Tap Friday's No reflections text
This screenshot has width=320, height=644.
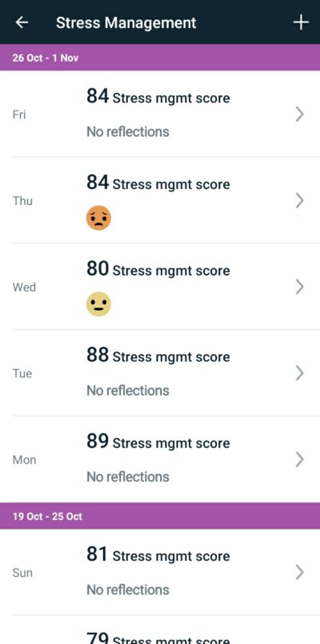point(127,132)
